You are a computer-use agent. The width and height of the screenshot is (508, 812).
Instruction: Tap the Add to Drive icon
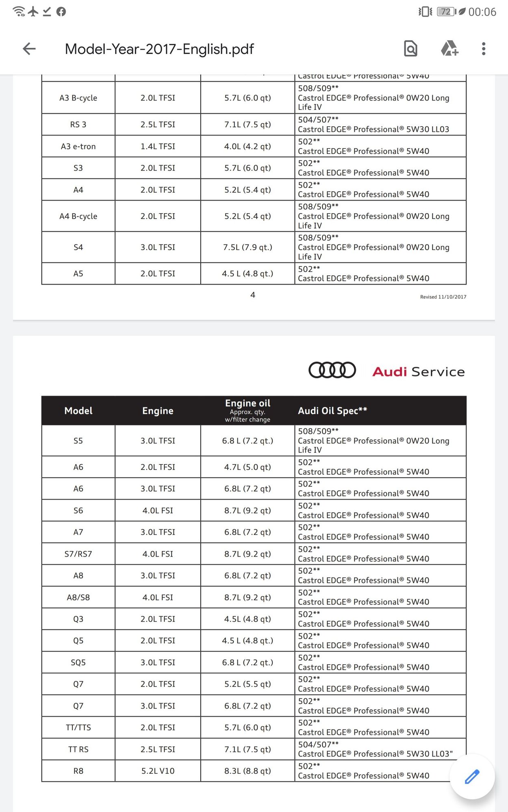click(x=449, y=49)
